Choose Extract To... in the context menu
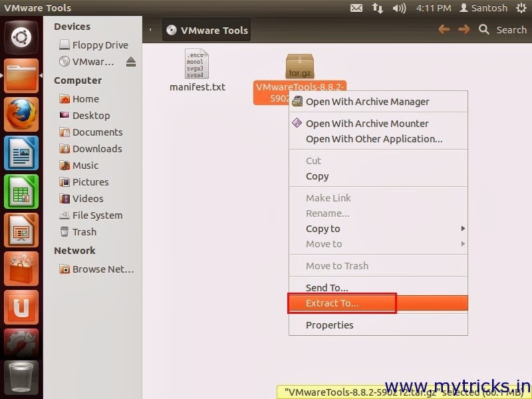This screenshot has width=532, height=399. tap(378, 303)
